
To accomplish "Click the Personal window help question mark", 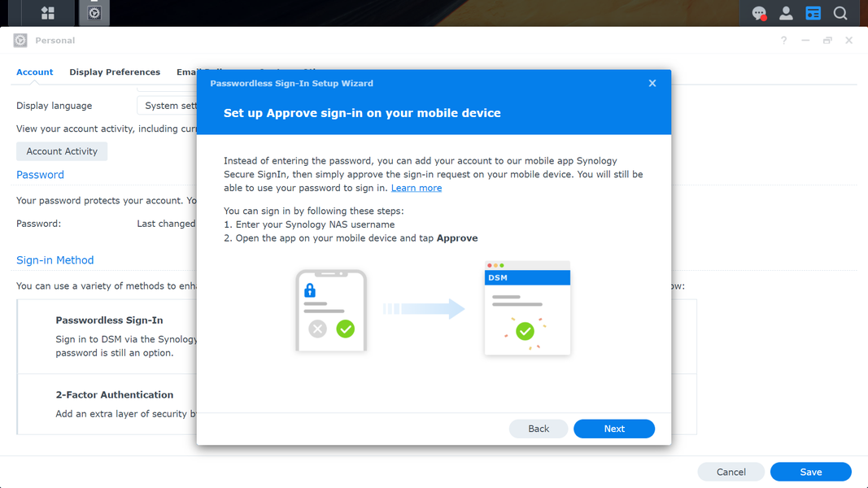I will coord(784,41).
